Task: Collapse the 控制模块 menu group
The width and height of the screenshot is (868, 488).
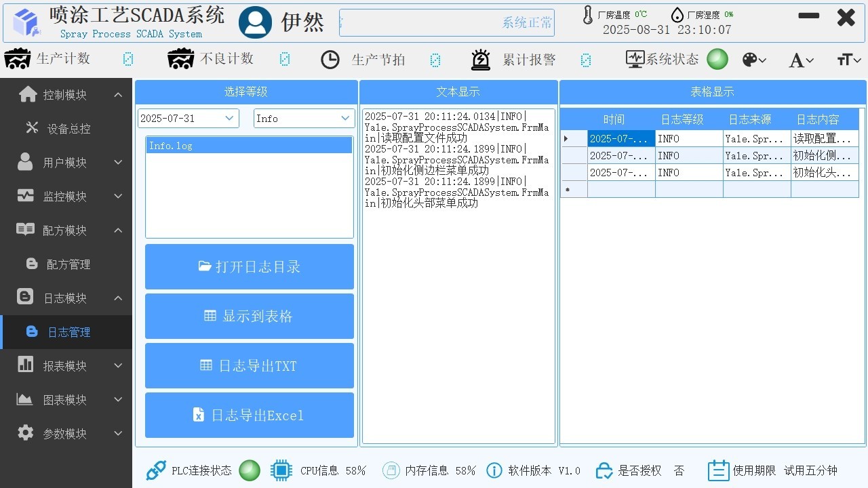Action: 118,95
